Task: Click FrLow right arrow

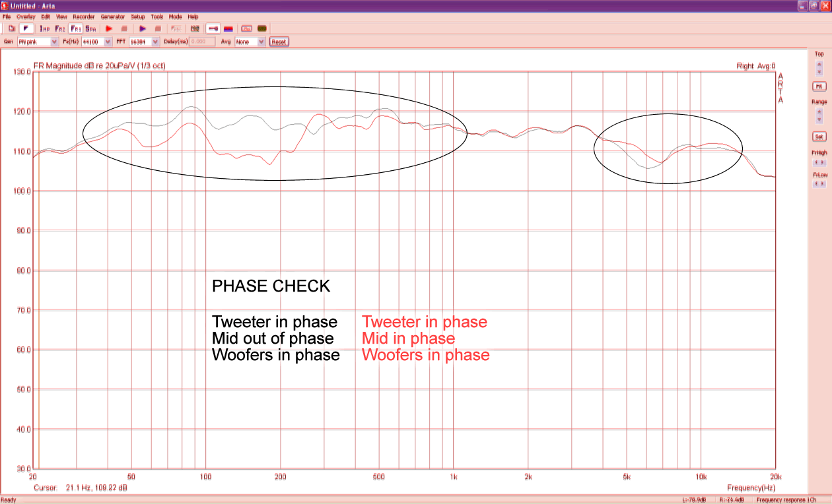Action: (x=823, y=183)
